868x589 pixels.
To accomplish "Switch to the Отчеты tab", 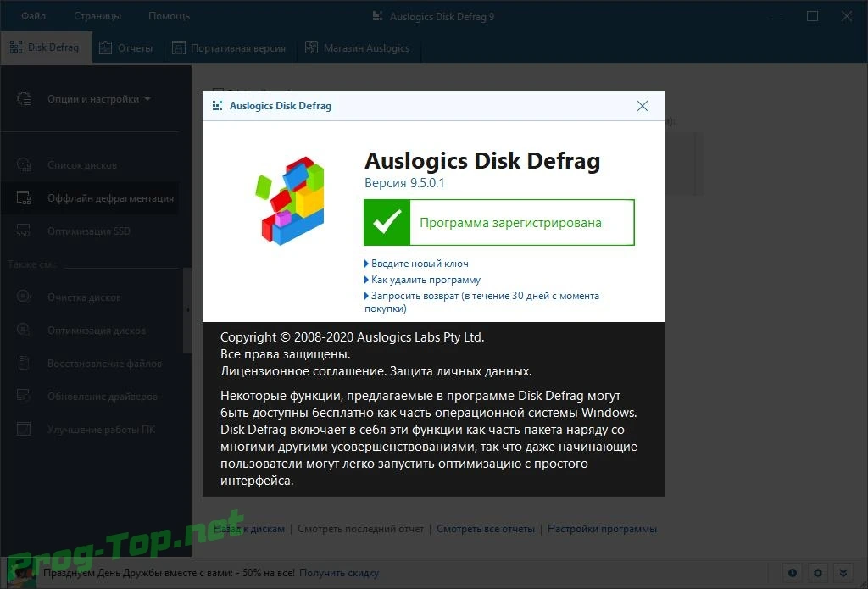I will [x=127, y=48].
